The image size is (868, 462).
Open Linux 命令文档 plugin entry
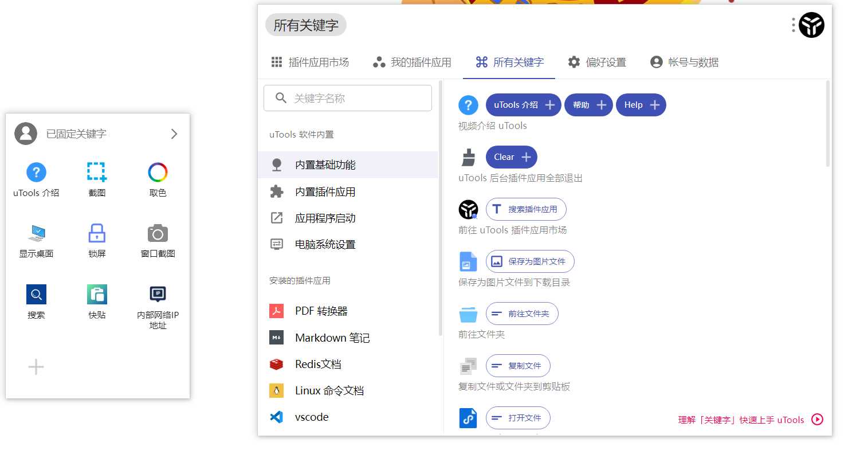(x=348, y=390)
